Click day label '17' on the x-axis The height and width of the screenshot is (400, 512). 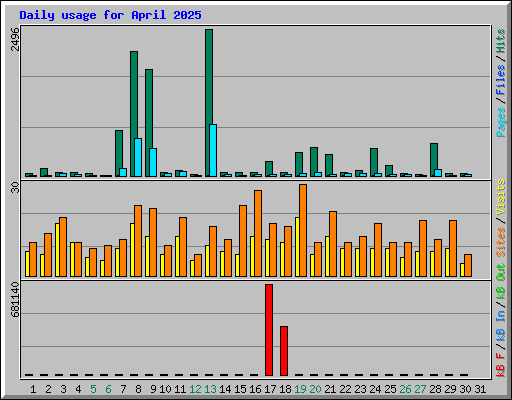270,389
